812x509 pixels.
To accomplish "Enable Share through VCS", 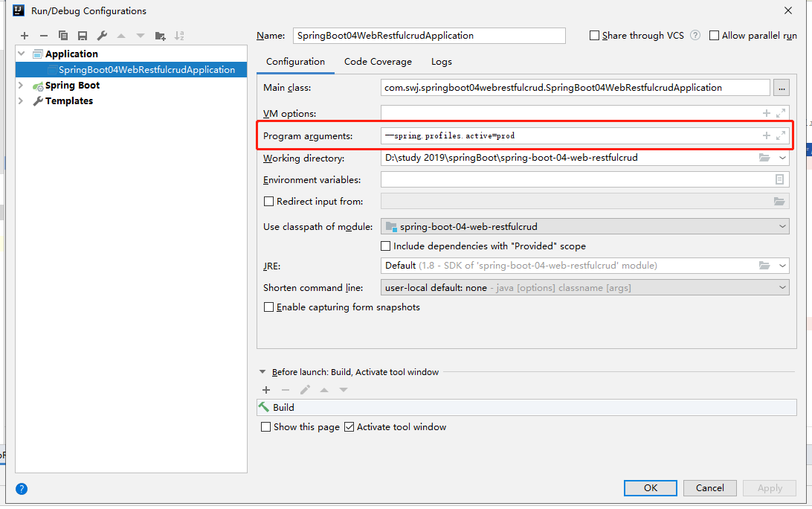I will pos(595,35).
